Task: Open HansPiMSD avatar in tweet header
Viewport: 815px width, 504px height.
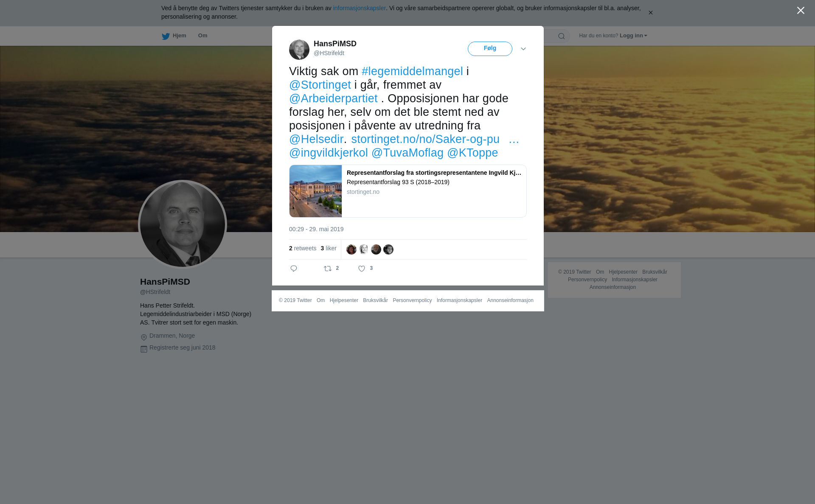Action: pos(299,50)
